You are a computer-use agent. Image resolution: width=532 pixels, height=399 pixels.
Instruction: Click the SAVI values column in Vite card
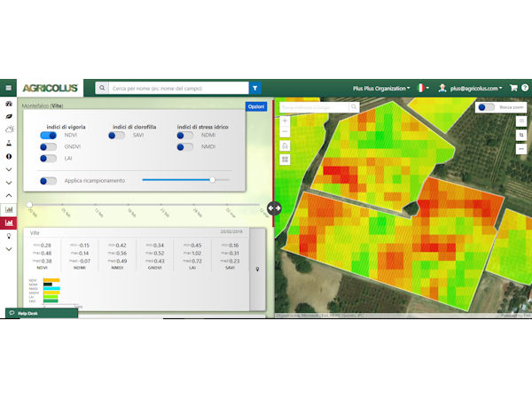pyautogui.click(x=230, y=256)
